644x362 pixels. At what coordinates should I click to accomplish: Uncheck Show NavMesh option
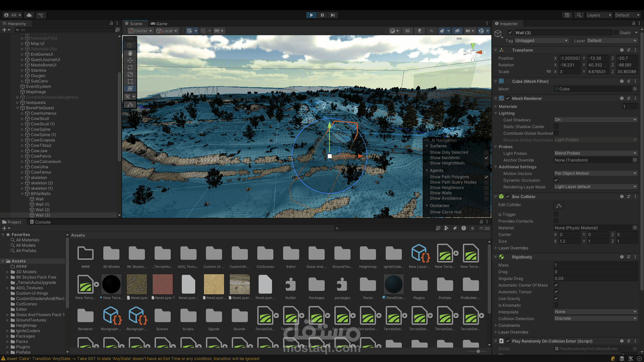click(486, 158)
